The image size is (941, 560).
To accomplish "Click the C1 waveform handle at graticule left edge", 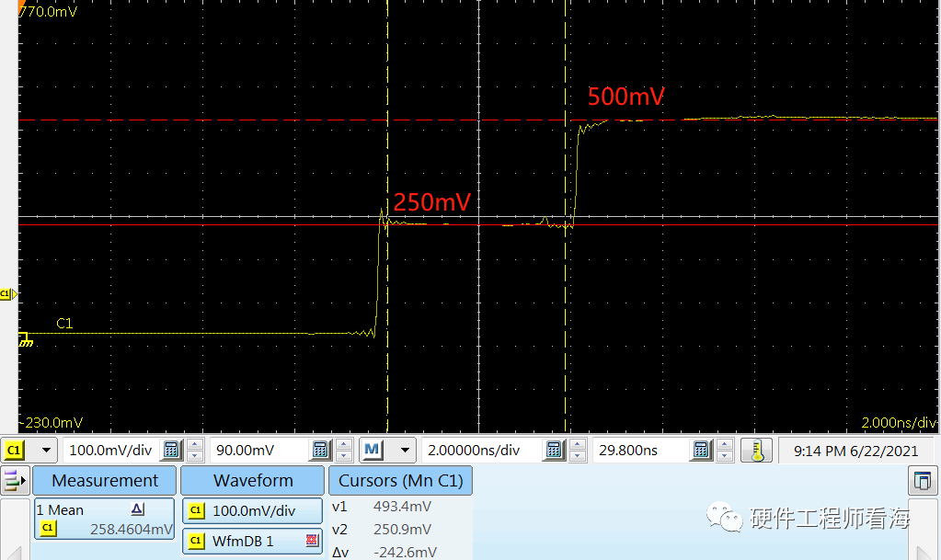I will point(8,294).
